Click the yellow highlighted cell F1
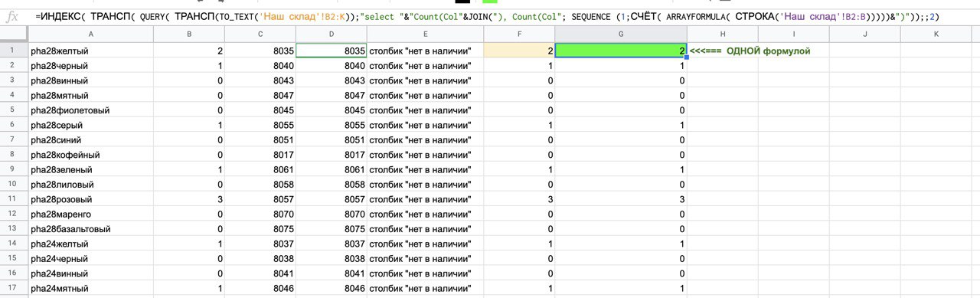The height and width of the screenshot is (298, 980). [520, 51]
